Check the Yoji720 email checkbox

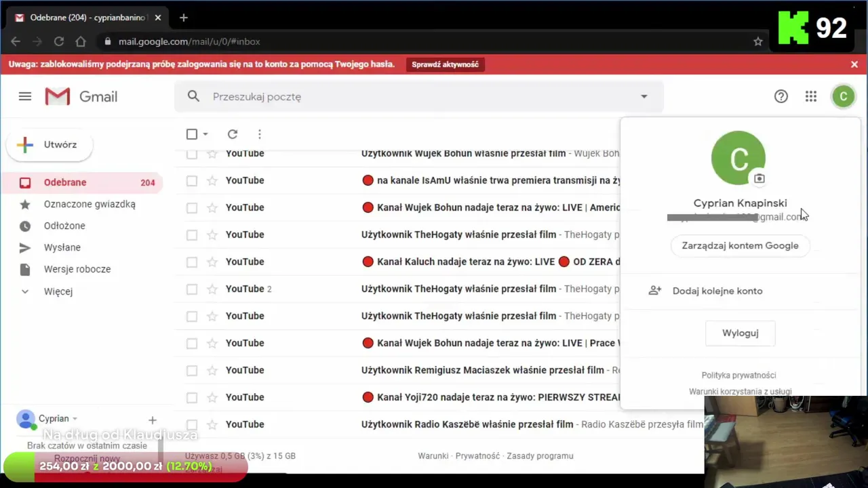click(192, 397)
